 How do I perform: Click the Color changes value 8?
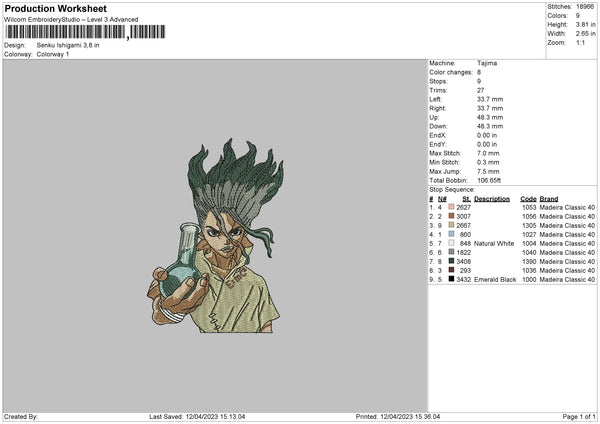click(x=479, y=72)
